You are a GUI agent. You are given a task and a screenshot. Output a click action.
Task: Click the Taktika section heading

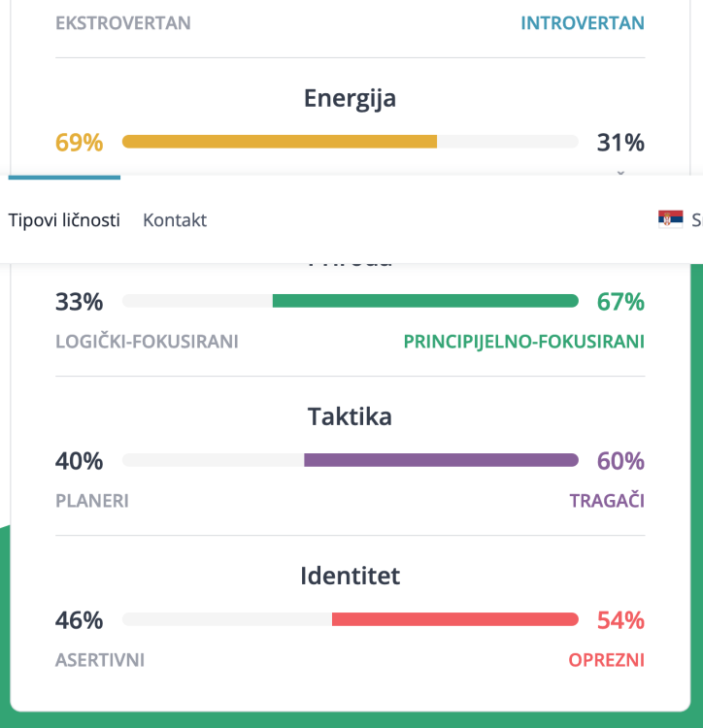coord(351,416)
